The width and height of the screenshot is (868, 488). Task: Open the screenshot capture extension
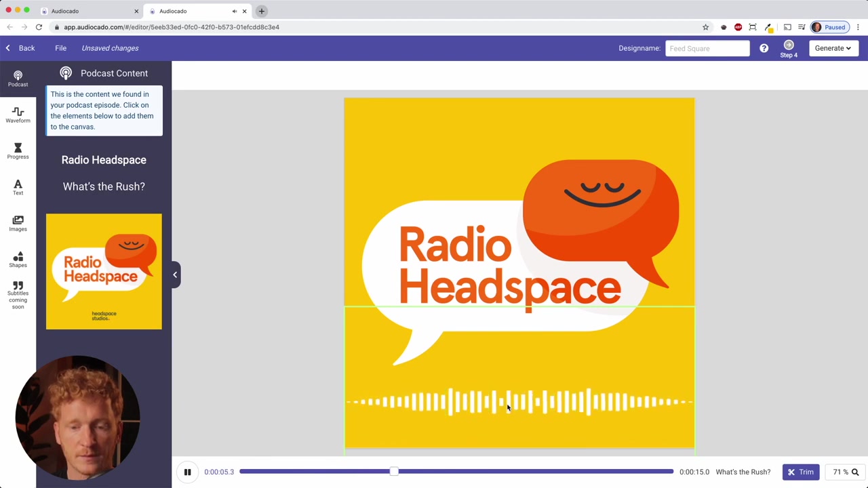click(753, 27)
